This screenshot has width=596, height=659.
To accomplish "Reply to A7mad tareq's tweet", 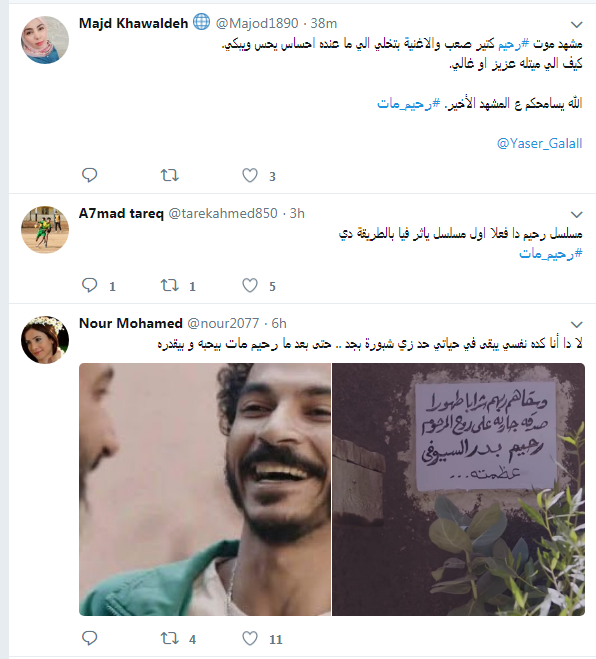I will coord(89,285).
